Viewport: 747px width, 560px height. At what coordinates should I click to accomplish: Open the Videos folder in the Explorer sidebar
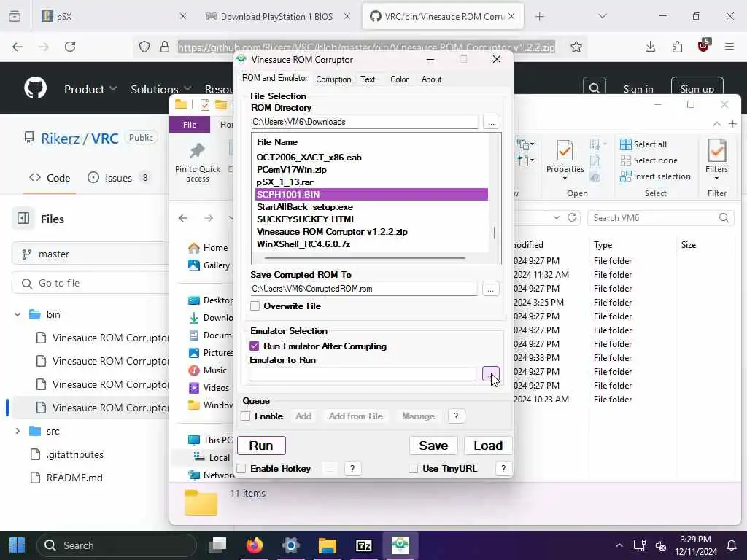pyautogui.click(x=209, y=388)
